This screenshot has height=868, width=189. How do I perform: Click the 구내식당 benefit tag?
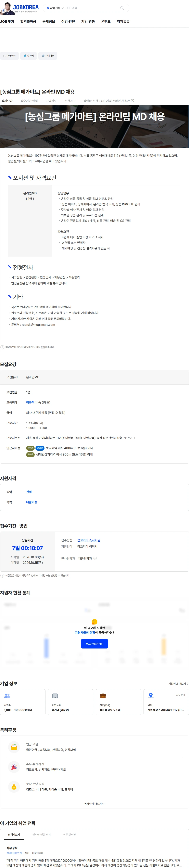[x=9, y=56]
